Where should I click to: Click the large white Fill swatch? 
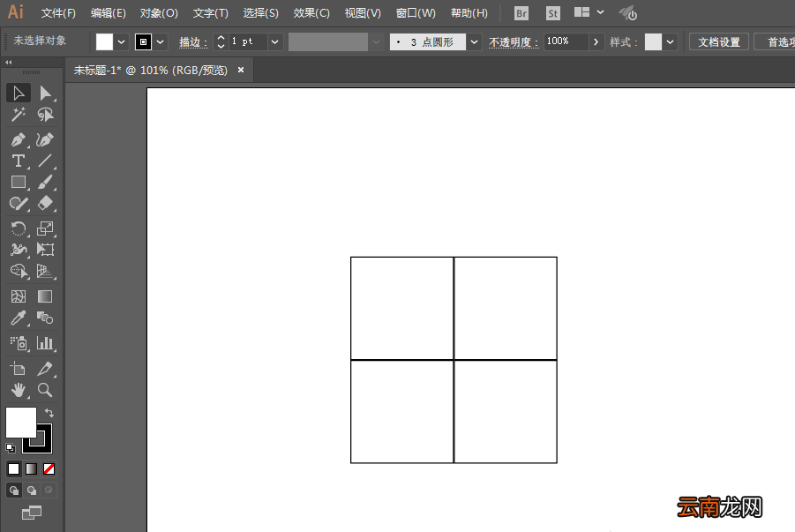[x=21, y=422]
